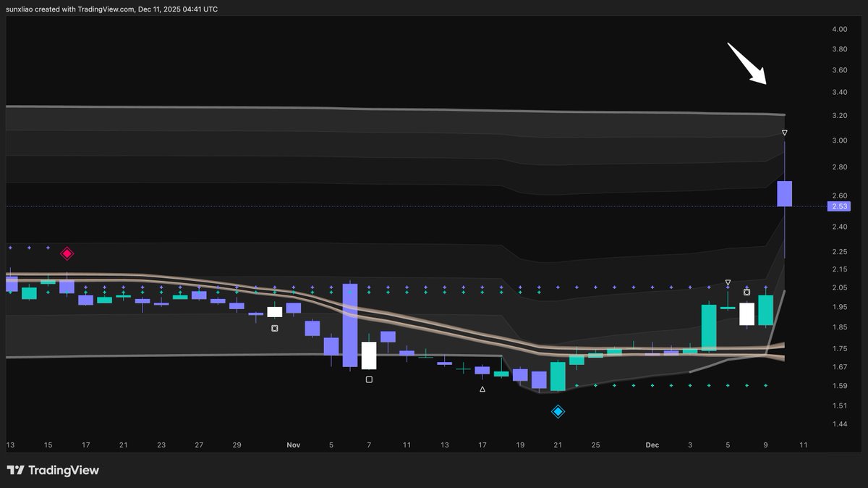Select the teal candle on Dec 4
868x488 pixels.
click(x=709, y=328)
